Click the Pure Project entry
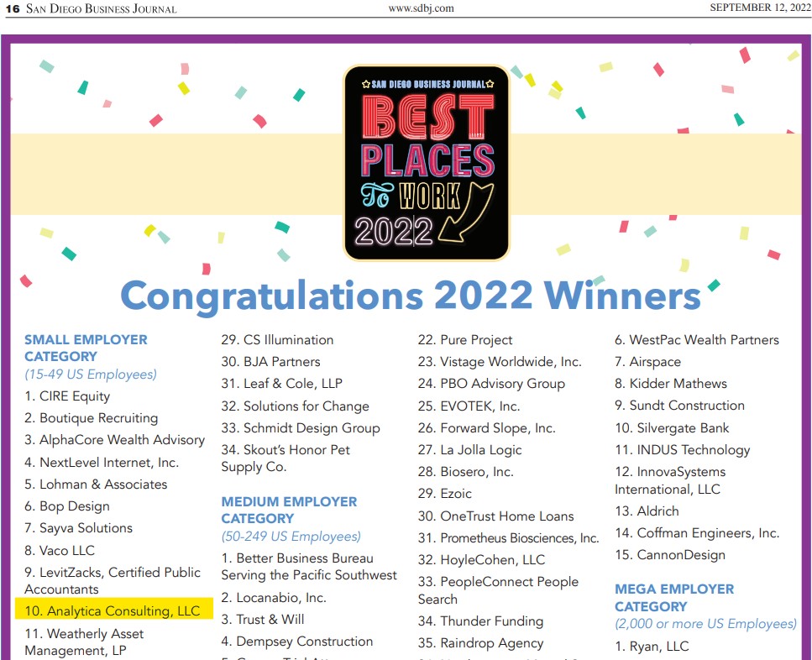 click(x=465, y=340)
